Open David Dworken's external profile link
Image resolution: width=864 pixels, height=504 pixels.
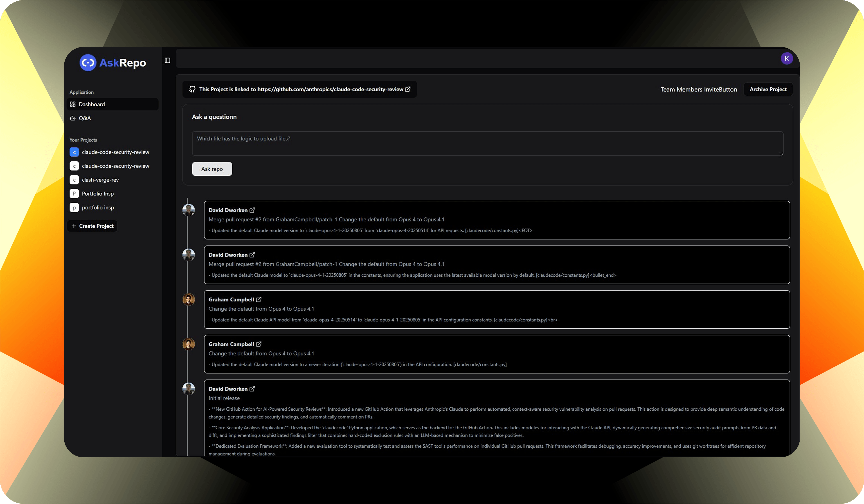pyautogui.click(x=253, y=210)
